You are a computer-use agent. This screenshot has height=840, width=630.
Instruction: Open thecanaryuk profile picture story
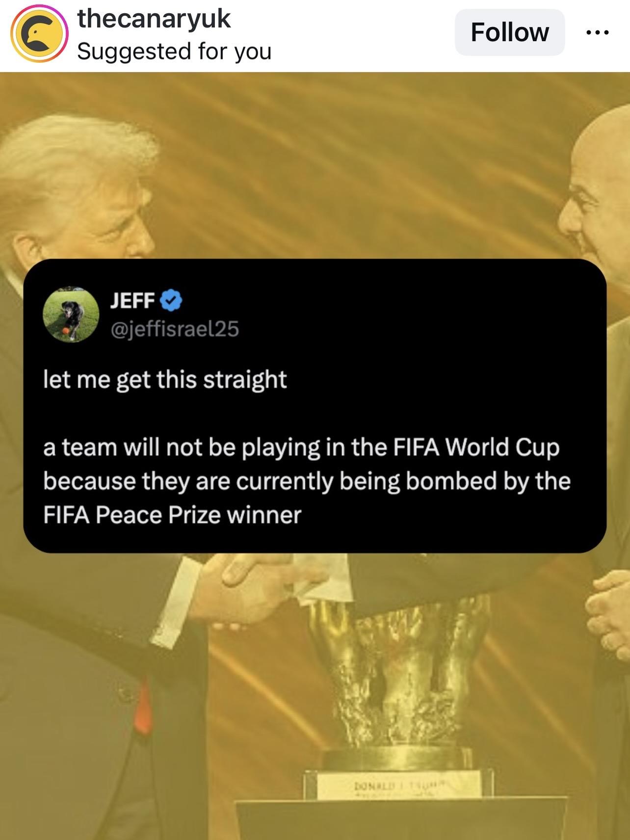point(39,33)
